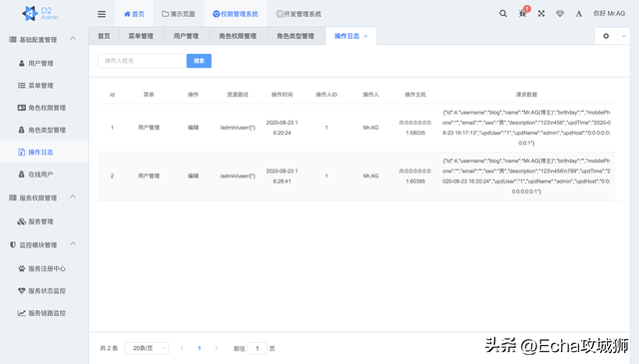
Task: Switch to the 角色权限管理 page tab
Action: 238,36
